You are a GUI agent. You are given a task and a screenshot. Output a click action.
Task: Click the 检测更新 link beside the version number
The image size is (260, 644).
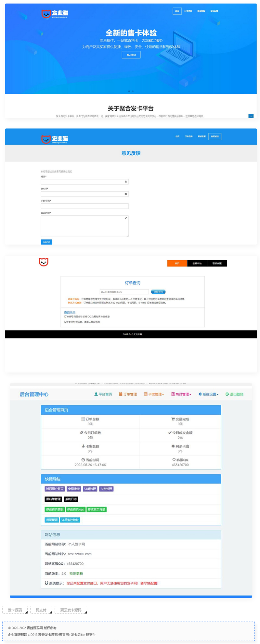76,573
